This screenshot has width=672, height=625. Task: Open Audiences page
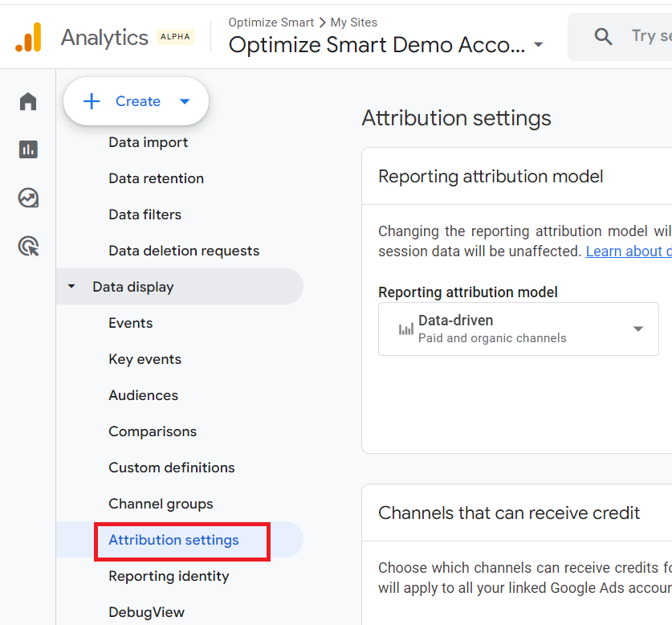(x=143, y=395)
